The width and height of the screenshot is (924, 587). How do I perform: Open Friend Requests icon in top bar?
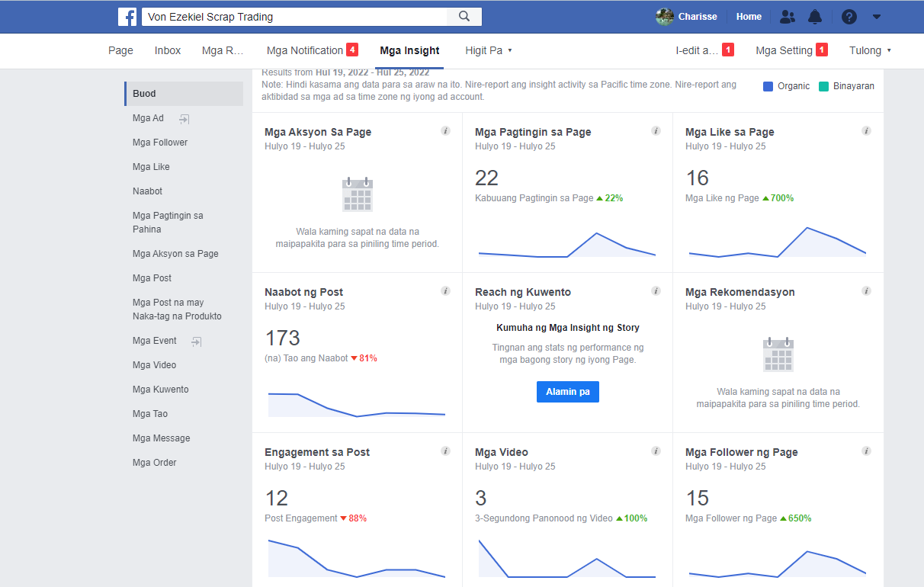pos(788,17)
